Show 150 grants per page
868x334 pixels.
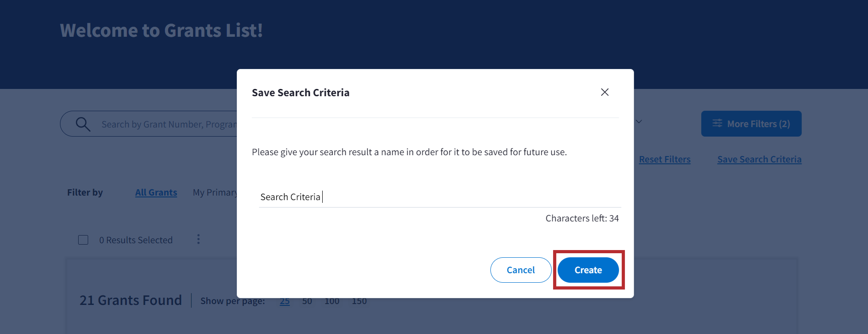click(x=359, y=301)
